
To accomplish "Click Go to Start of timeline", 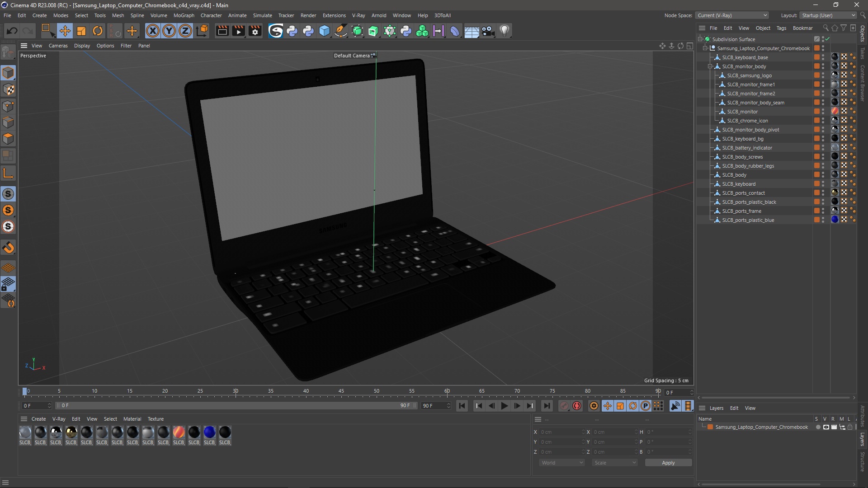I will tap(462, 406).
